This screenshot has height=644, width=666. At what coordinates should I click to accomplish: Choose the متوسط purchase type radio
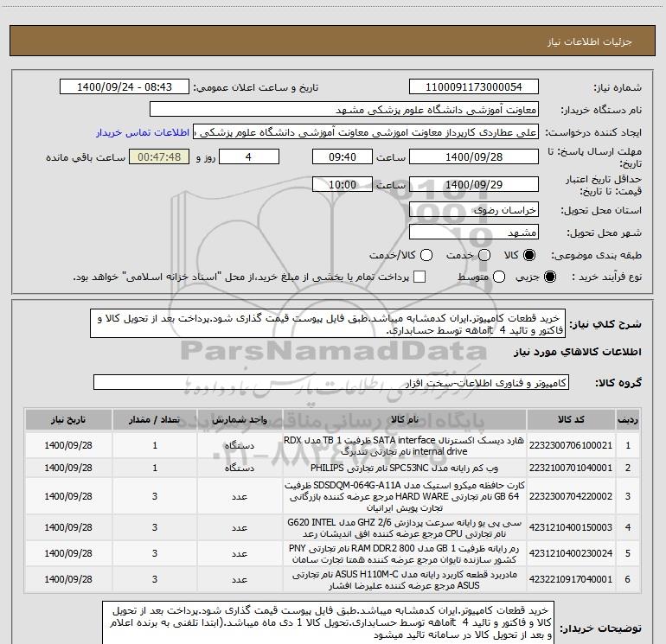point(499,277)
